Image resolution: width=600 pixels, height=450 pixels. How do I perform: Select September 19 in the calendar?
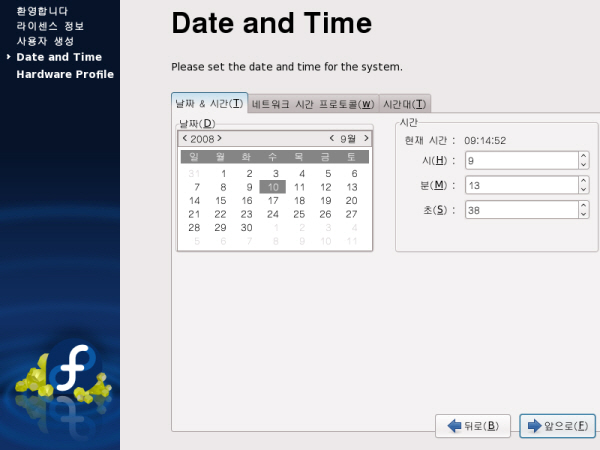pyautogui.click(x=326, y=201)
